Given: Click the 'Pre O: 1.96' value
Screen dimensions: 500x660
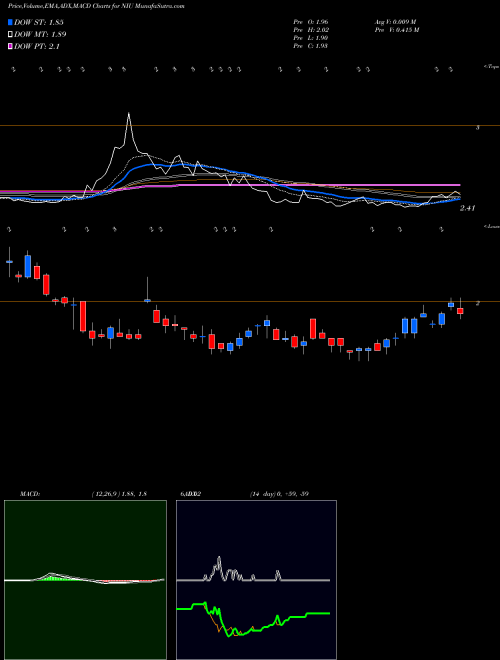Looking at the screenshot, I should 311,22.
